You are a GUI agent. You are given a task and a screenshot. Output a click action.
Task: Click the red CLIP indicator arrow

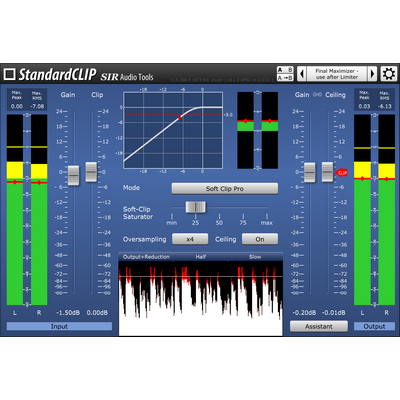pyautogui.click(x=341, y=173)
